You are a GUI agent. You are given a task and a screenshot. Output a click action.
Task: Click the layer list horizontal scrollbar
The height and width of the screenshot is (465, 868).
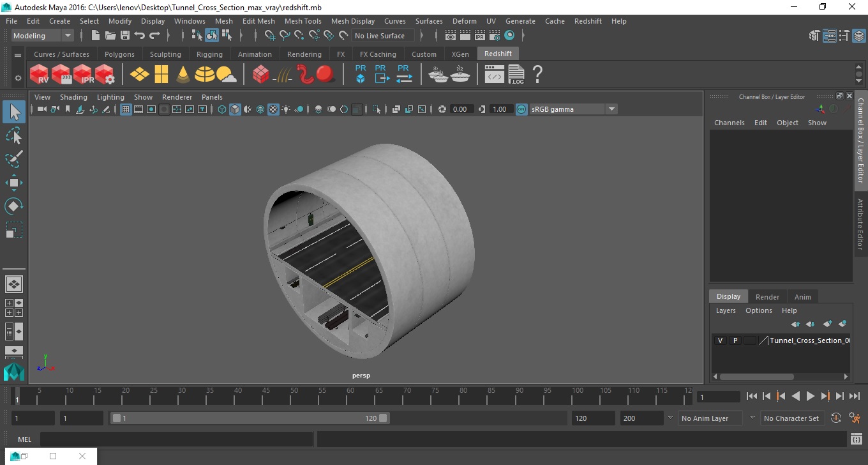pos(756,377)
